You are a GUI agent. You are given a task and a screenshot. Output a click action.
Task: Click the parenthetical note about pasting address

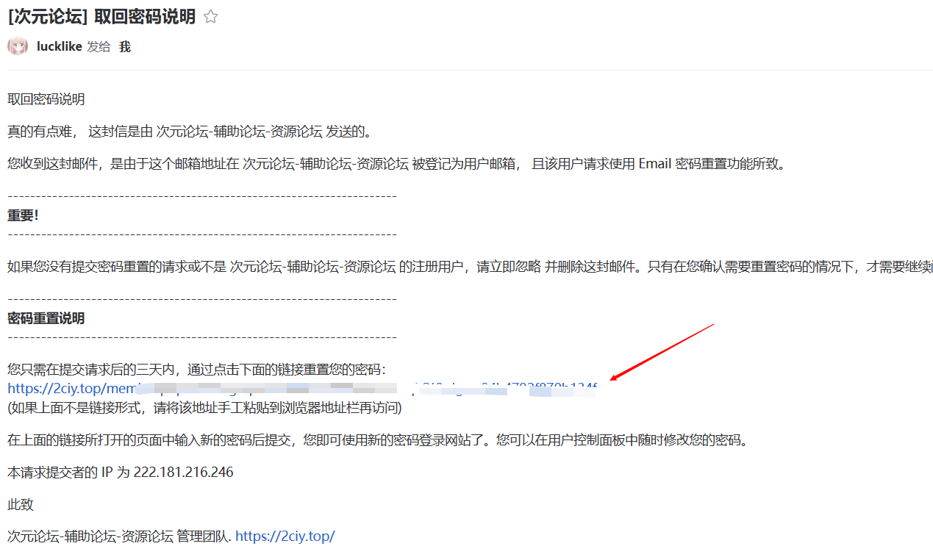click(x=204, y=407)
